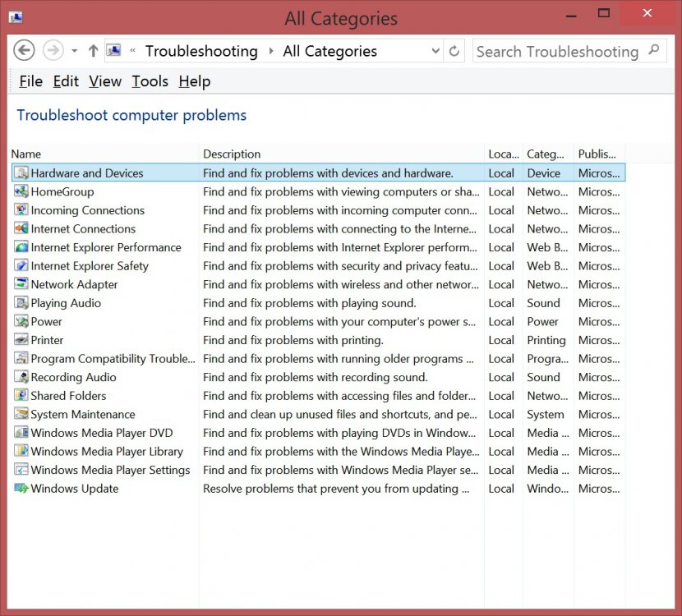This screenshot has width=682, height=616.
Task: Minimize the All Categories window
Action: point(571,16)
